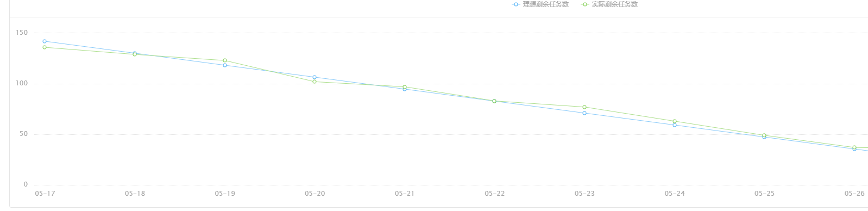Select the green data point on 05-20

(x=315, y=82)
